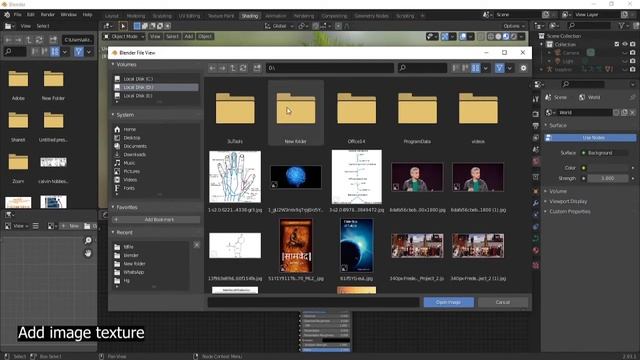Open Output properties tab icon
640x360 pixels.
click(536, 126)
